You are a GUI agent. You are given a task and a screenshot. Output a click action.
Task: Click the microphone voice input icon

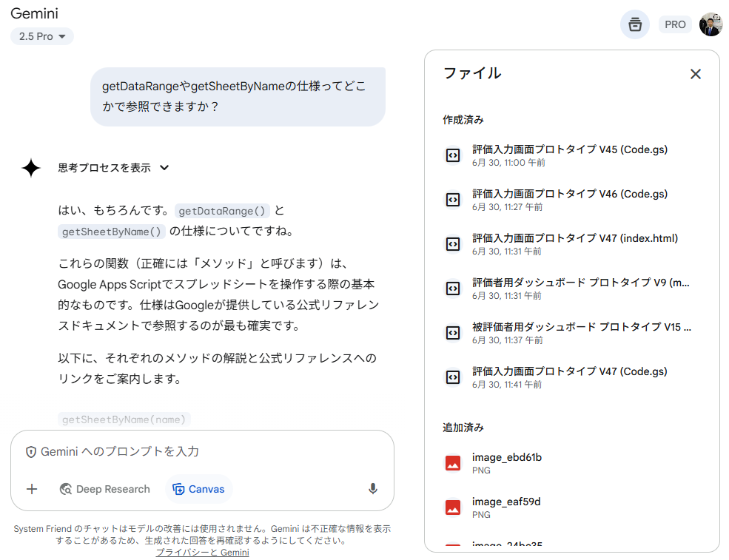tap(372, 489)
